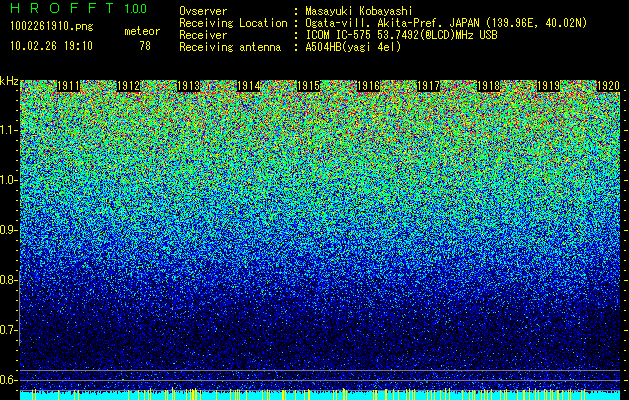Click the date 10.02.26 19:10
629x400 pixels.
point(51,46)
